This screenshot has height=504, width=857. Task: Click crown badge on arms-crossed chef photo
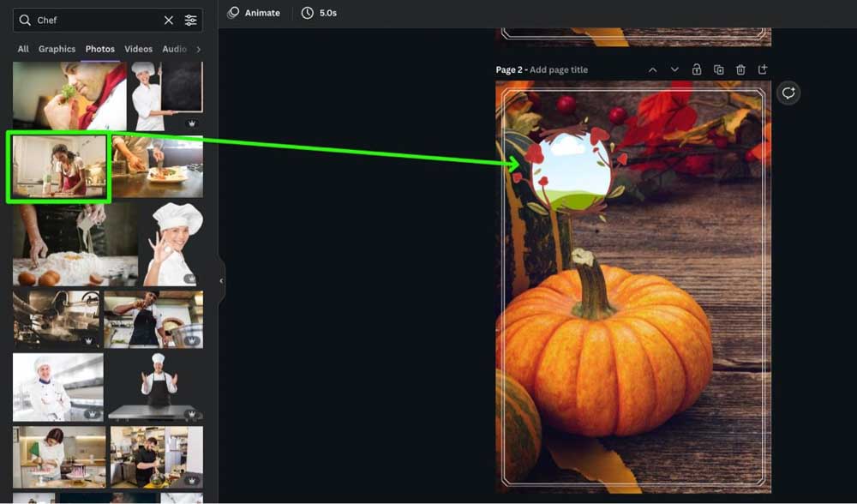point(92,414)
